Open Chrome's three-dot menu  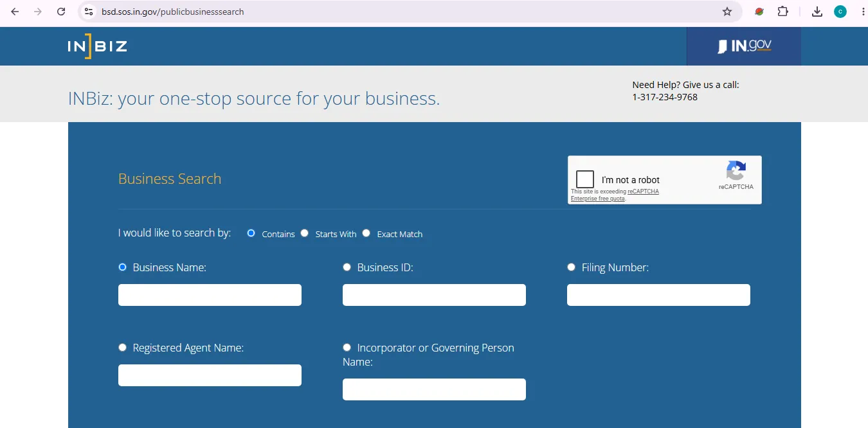[862, 12]
